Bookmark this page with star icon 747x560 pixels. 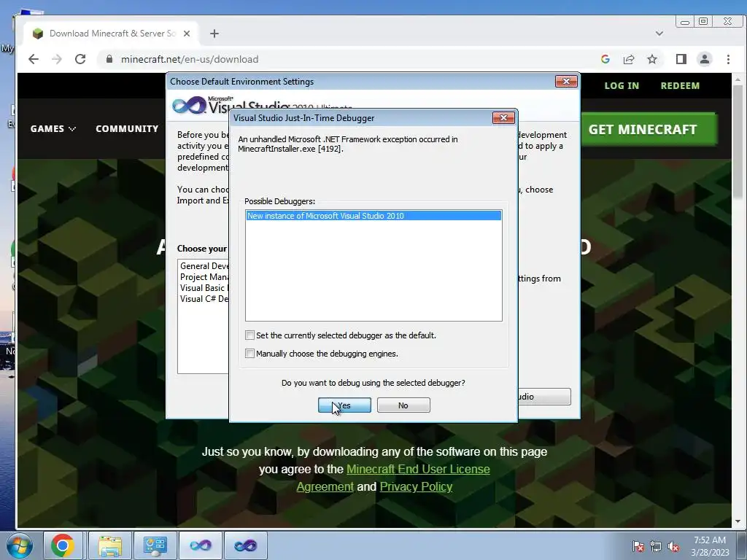coord(652,59)
